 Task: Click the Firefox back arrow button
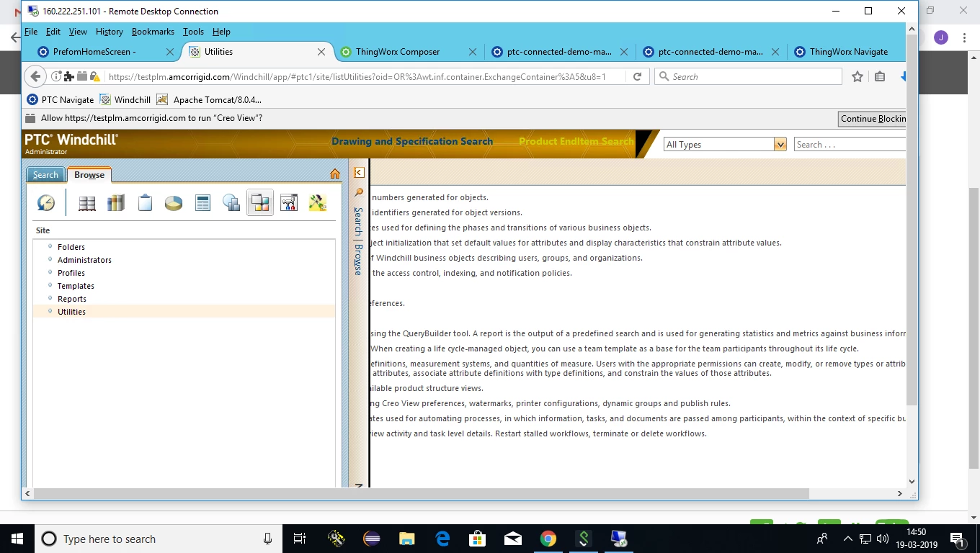click(x=35, y=76)
